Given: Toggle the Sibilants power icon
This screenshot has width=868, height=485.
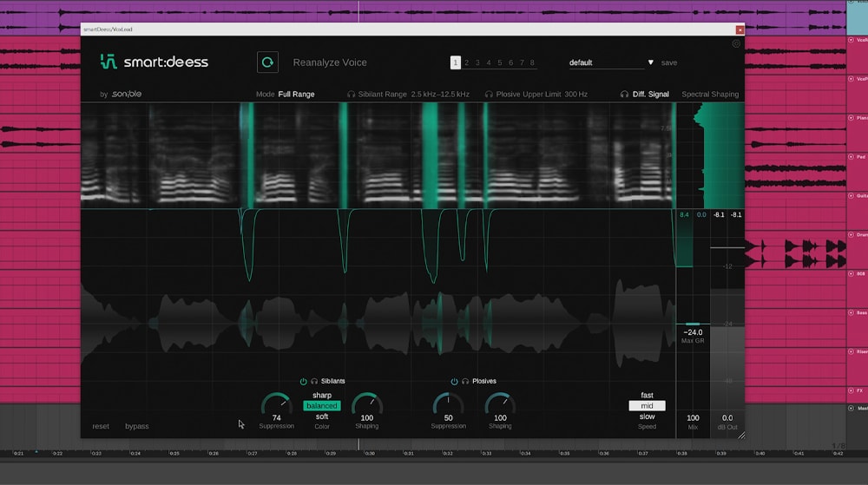Looking at the screenshot, I should pyautogui.click(x=303, y=382).
